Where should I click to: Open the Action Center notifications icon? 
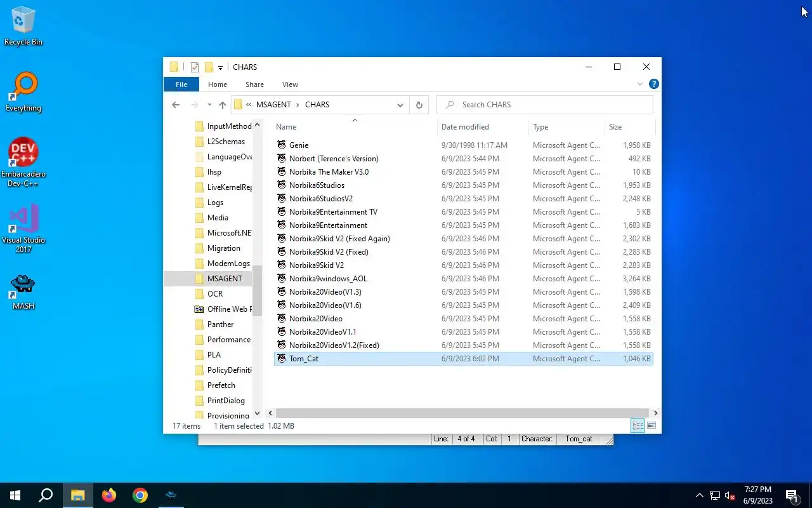pos(792,495)
